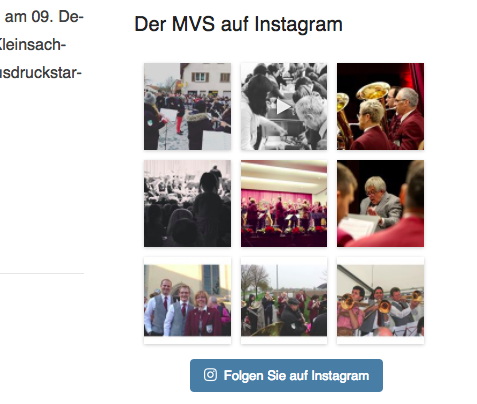Open the outdoor band near bare trees photo

coord(284,300)
